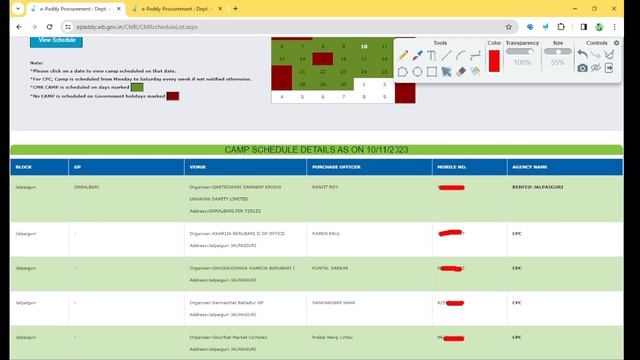Select the circle shape tool
Image resolution: width=640 pixels, height=360 pixels.
click(417, 72)
